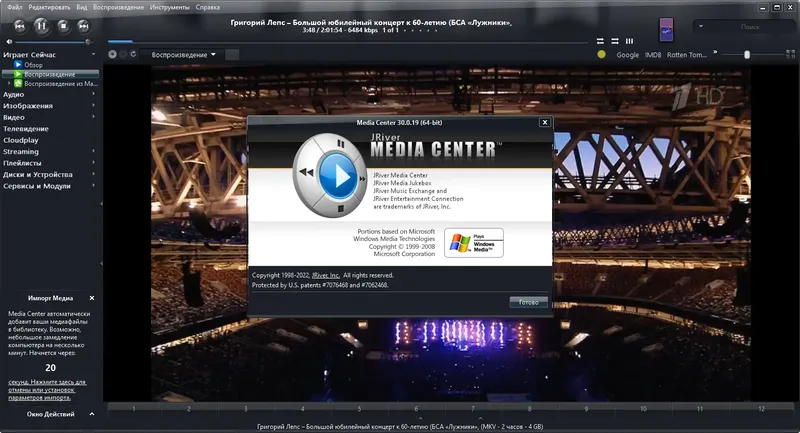Expand the Аудио section
The image size is (800, 433).
coord(93,94)
